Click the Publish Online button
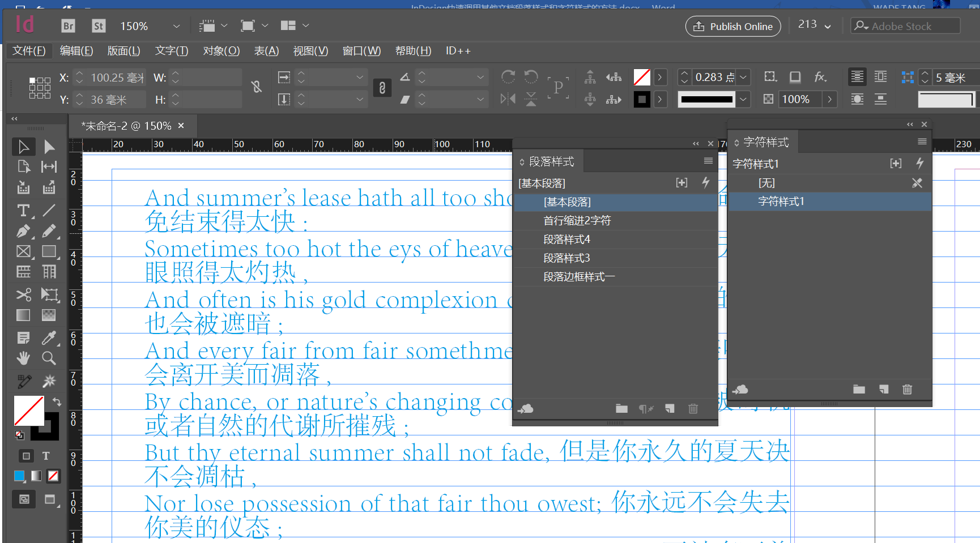 (732, 26)
